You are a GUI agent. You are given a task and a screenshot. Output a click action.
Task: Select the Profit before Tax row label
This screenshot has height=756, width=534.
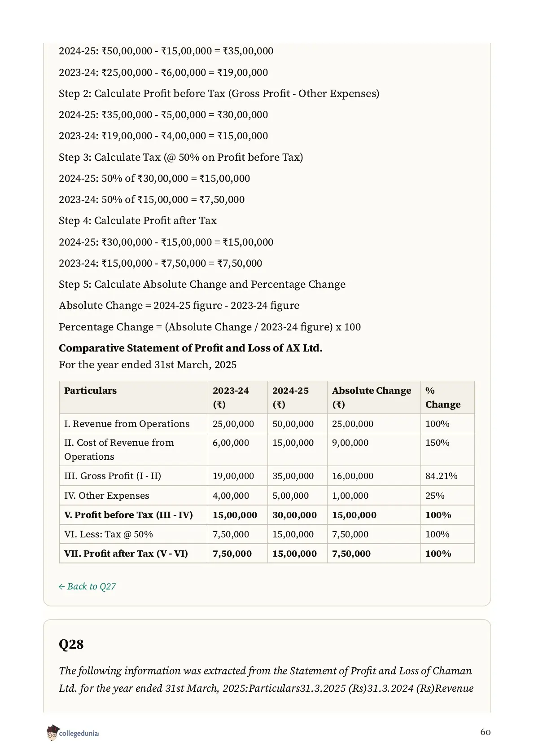[x=128, y=515]
